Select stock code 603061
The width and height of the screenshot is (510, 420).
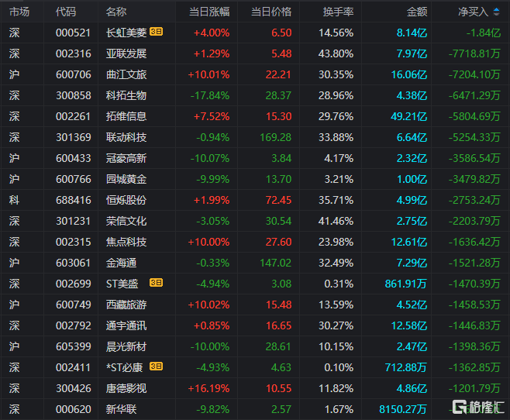[x=73, y=263]
